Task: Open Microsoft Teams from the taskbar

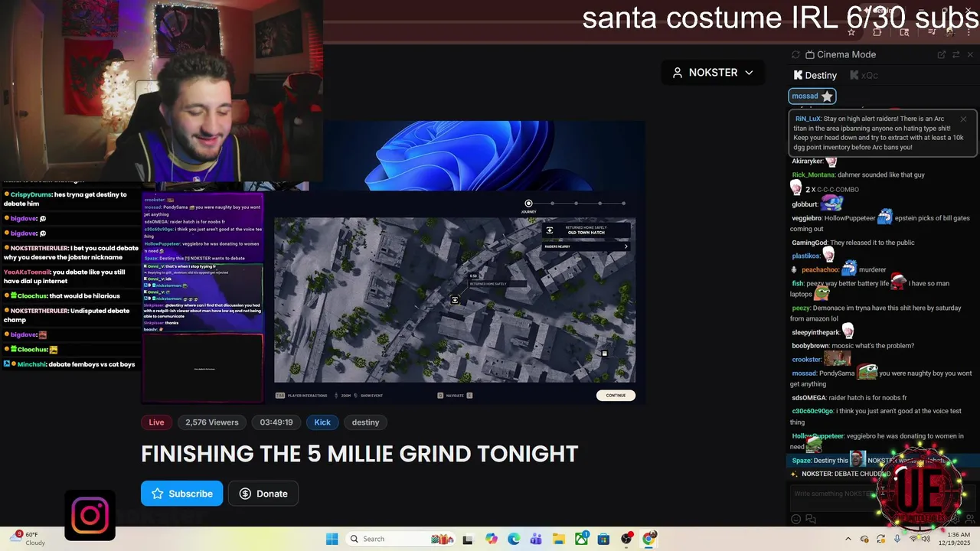Action: click(x=536, y=539)
